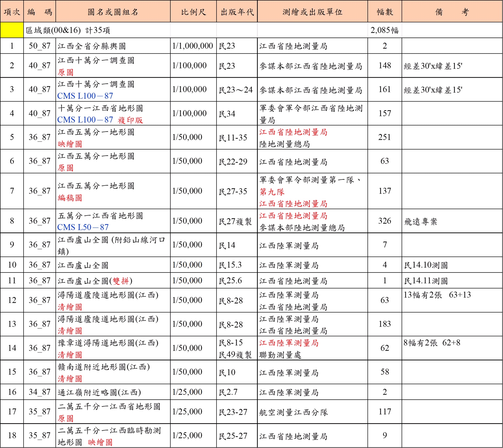Click the 1/1,000,000 scale cell
Screen dimensions: 503x448
tap(192, 46)
